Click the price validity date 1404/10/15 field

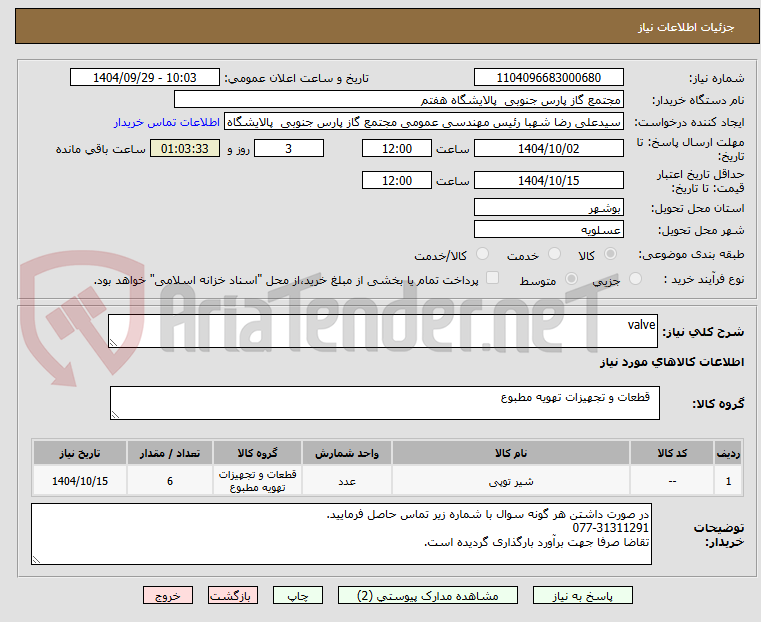tap(548, 180)
